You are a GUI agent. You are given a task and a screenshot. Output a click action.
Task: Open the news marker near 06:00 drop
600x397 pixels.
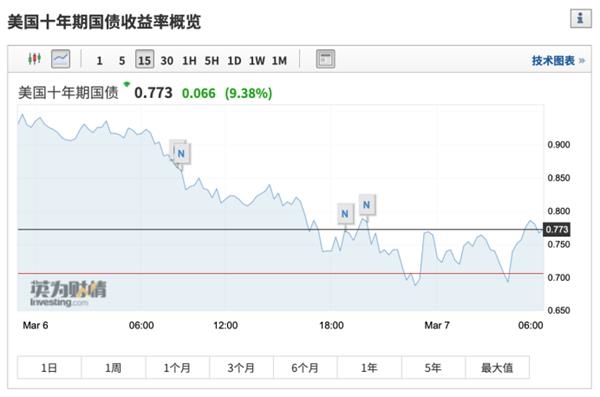point(181,154)
